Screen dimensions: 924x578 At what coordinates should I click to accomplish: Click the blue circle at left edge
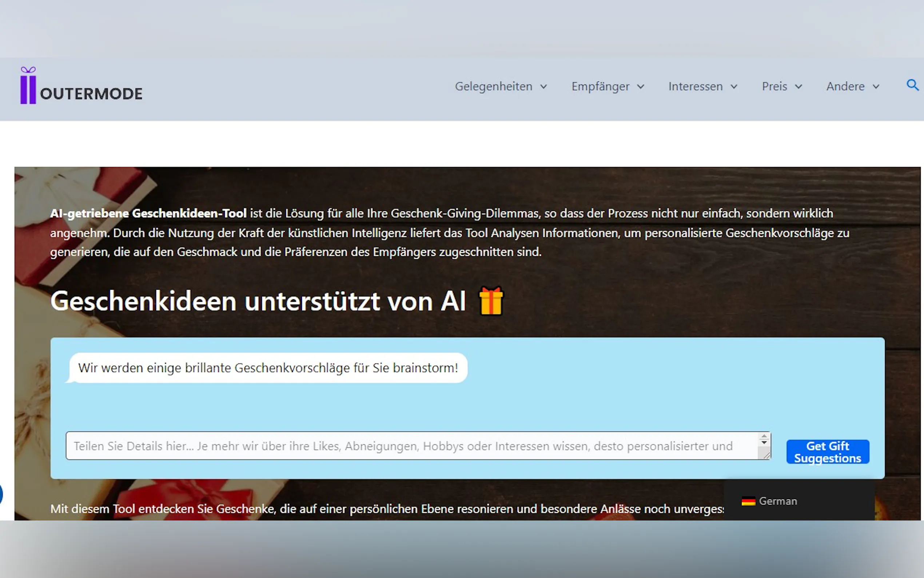tap(1, 494)
